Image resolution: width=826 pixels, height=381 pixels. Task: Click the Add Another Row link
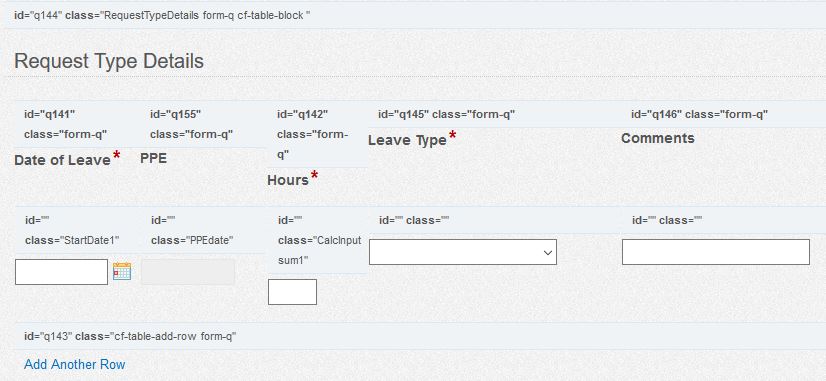point(75,364)
